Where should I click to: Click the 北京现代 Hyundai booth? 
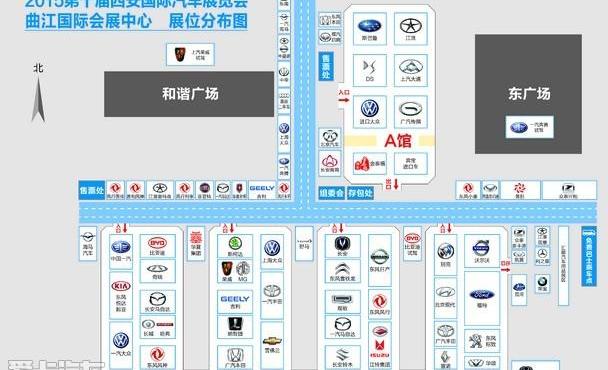(445, 297)
